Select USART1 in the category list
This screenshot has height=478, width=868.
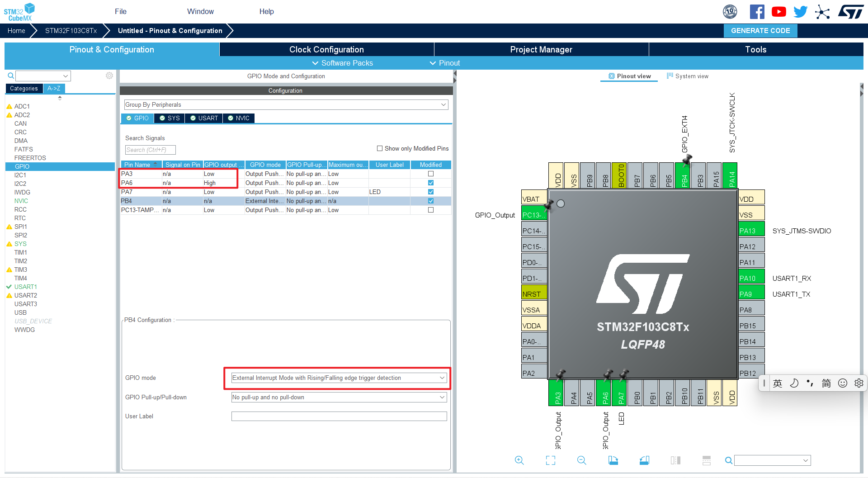click(25, 287)
